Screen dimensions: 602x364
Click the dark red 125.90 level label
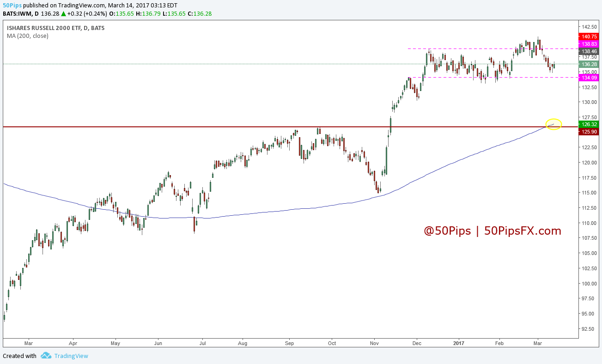pyautogui.click(x=589, y=132)
